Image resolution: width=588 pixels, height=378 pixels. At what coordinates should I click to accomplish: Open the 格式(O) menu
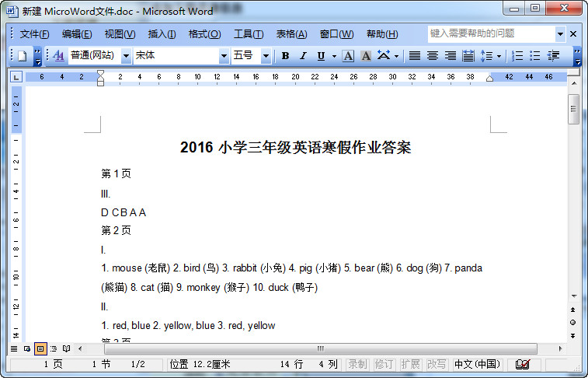[205, 34]
